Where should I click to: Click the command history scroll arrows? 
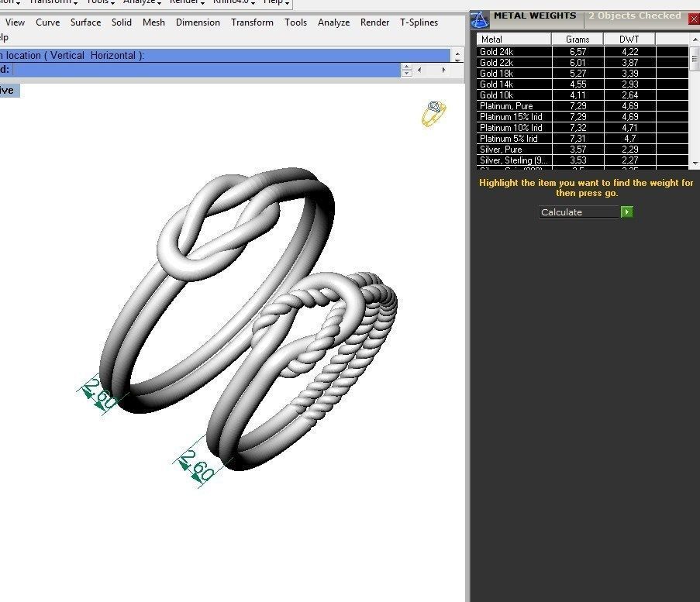[x=457, y=57]
